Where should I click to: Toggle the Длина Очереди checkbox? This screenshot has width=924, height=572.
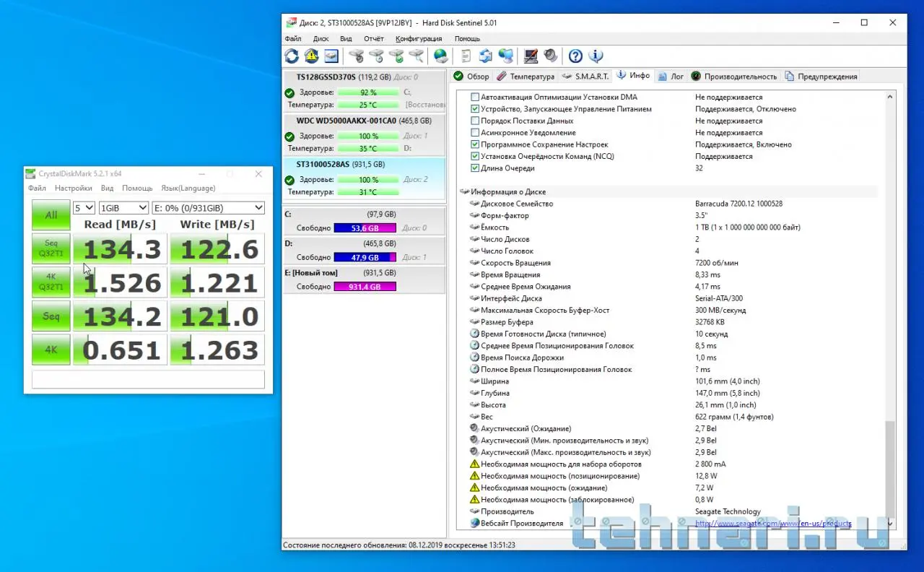(x=475, y=168)
